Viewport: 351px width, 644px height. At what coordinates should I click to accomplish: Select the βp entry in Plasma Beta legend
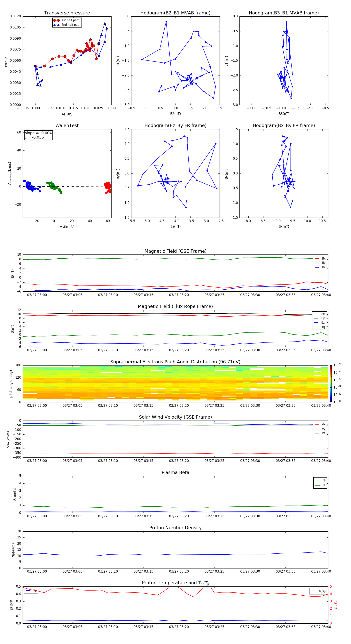[321, 480]
